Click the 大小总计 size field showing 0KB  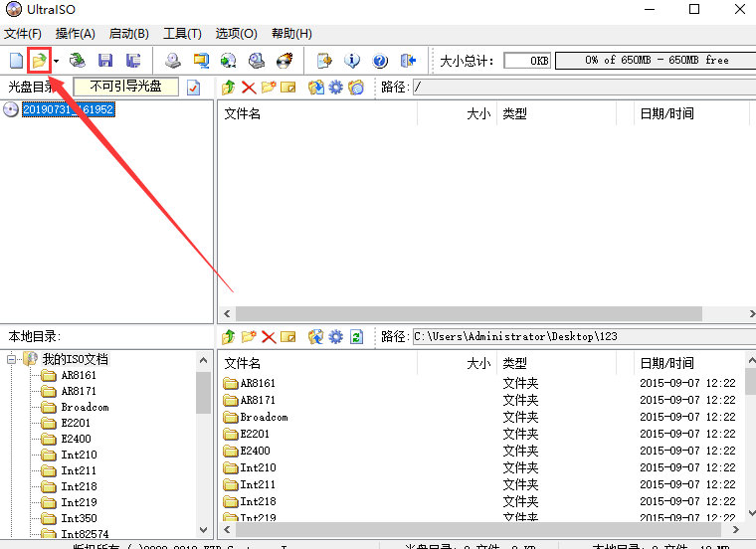(x=527, y=61)
